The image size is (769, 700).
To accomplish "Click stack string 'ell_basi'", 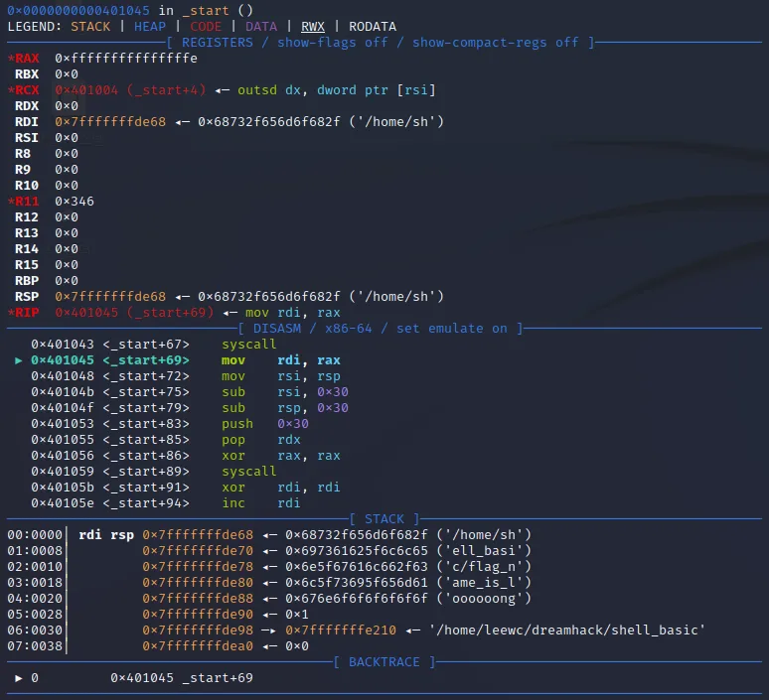I will 484,550.
